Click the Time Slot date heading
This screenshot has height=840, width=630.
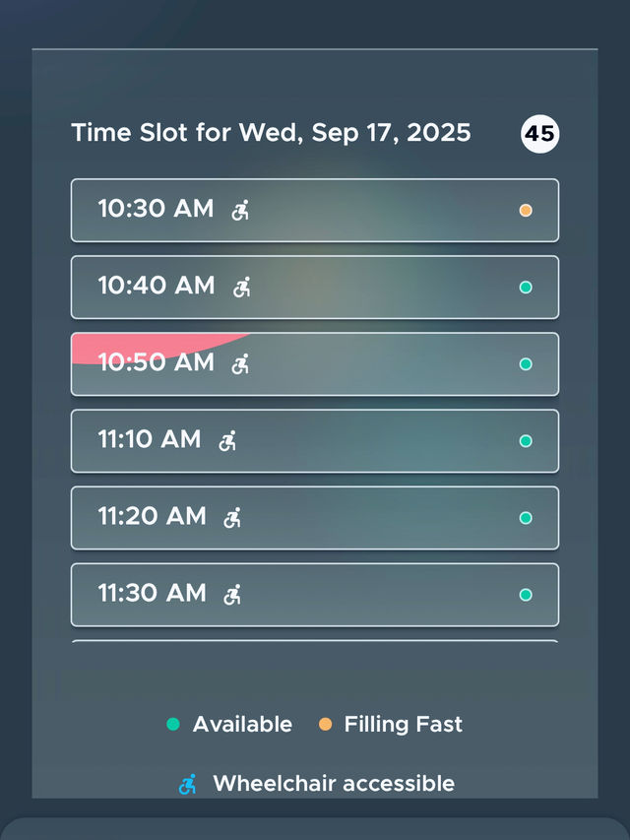coord(271,133)
